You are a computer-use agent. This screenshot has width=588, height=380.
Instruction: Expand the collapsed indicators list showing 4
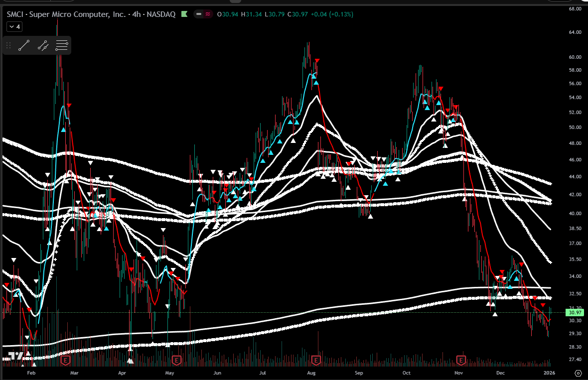click(14, 26)
